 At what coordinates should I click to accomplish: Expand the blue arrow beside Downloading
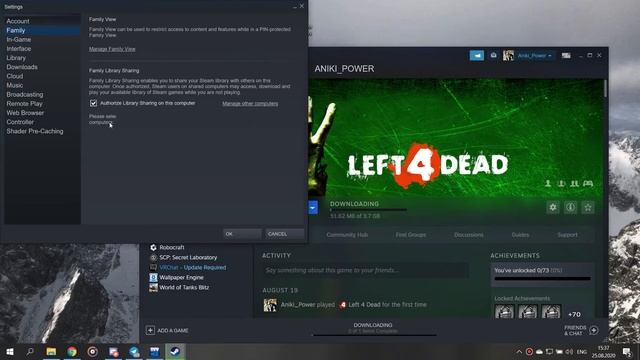tap(313, 207)
